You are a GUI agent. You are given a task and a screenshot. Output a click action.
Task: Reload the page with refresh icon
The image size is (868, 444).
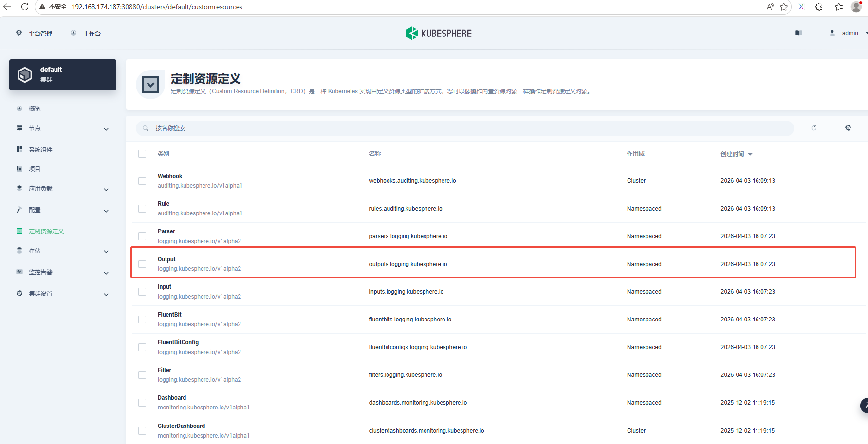25,7
